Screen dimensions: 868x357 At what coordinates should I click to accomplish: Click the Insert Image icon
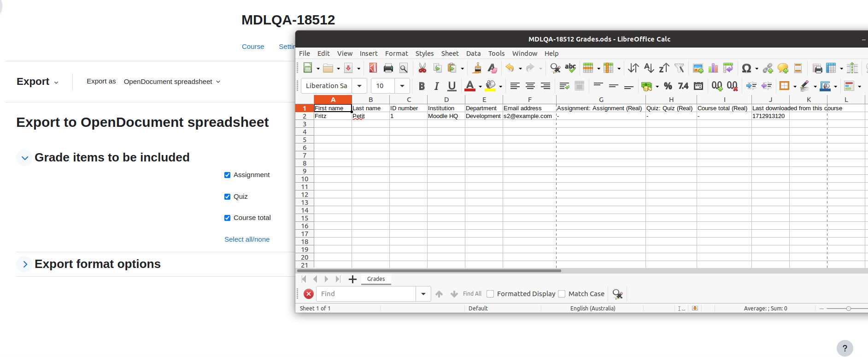pos(698,68)
